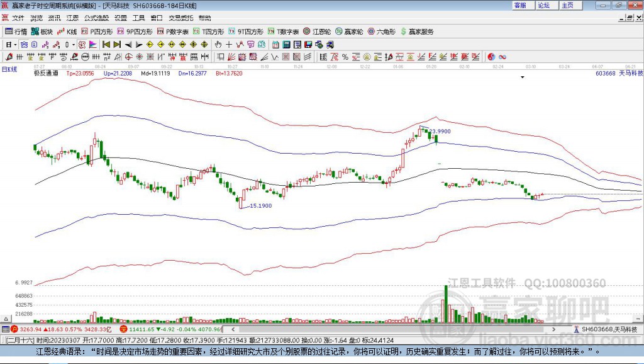Select the circle crosshair target tool

tap(128, 57)
